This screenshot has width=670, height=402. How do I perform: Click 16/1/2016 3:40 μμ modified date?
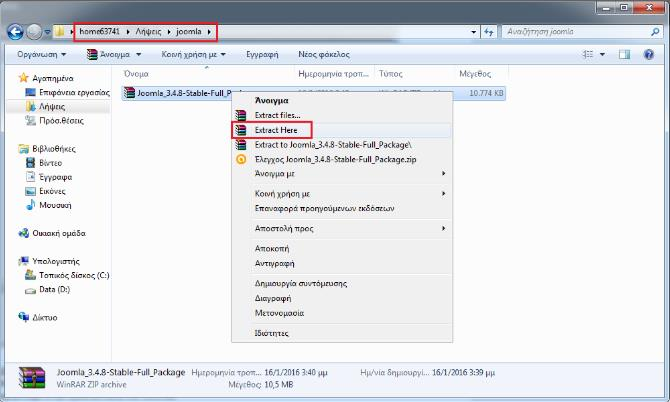click(x=296, y=373)
